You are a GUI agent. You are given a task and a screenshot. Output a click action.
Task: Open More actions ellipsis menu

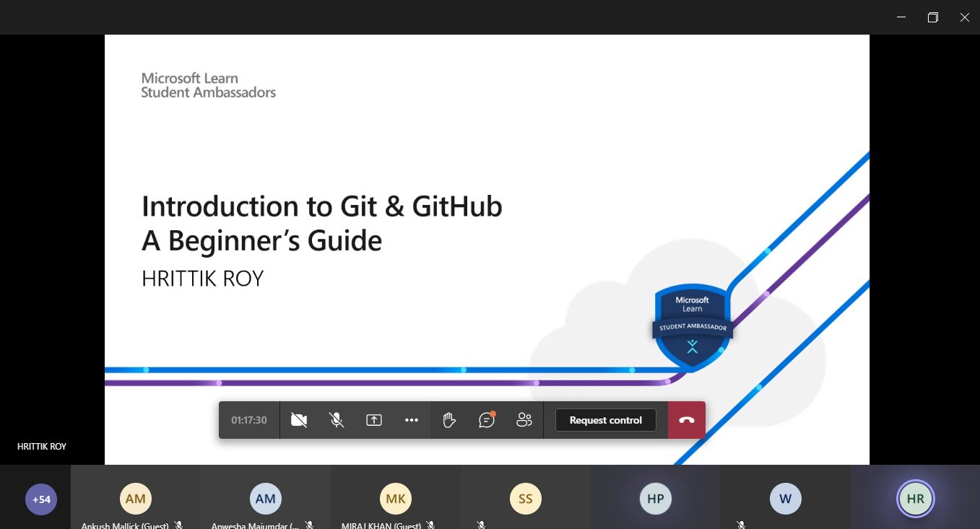[412, 420]
